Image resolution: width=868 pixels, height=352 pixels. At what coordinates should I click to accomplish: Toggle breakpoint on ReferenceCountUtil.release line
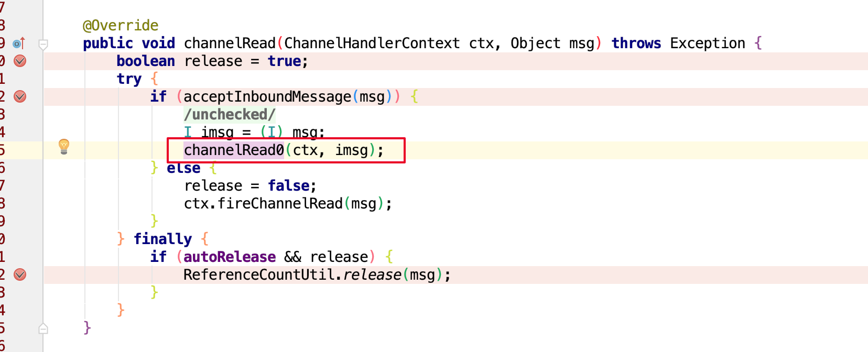[x=20, y=274]
